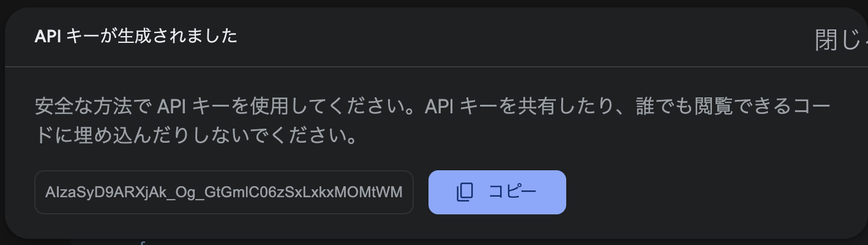Click the dialog title API キーが生成されました
Viewport: 868px width, 245px height.
point(136,37)
